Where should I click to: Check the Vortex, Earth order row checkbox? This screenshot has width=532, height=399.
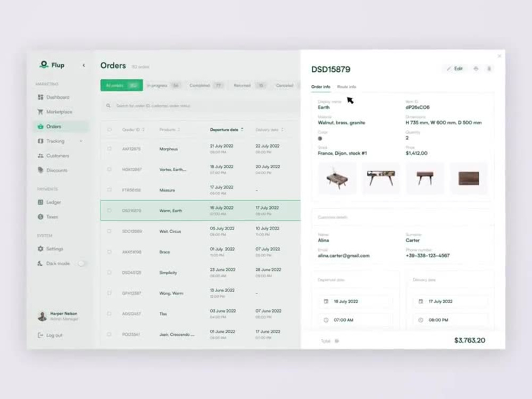pyautogui.click(x=109, y=169)
